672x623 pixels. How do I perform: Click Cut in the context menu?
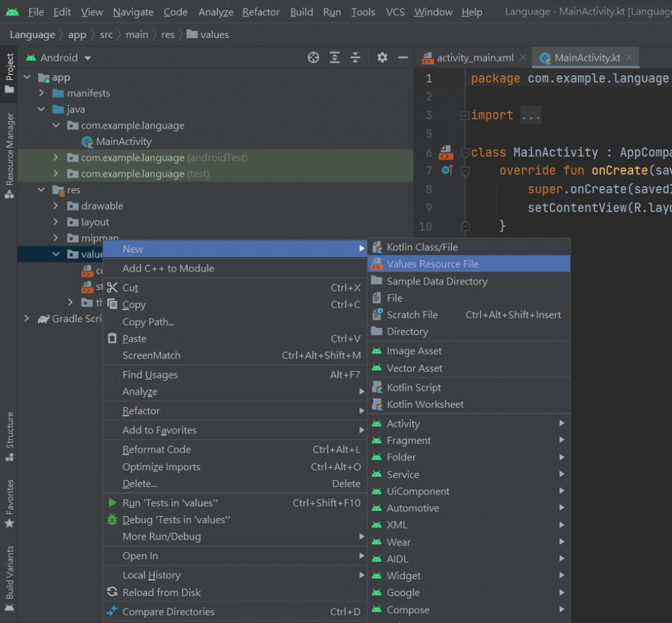pos(235,288)
